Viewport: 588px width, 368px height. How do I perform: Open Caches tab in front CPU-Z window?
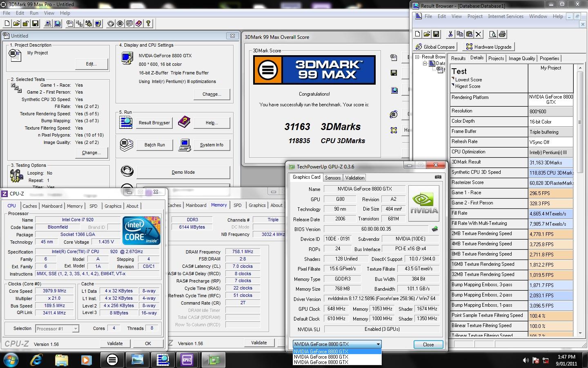[29, 206]
